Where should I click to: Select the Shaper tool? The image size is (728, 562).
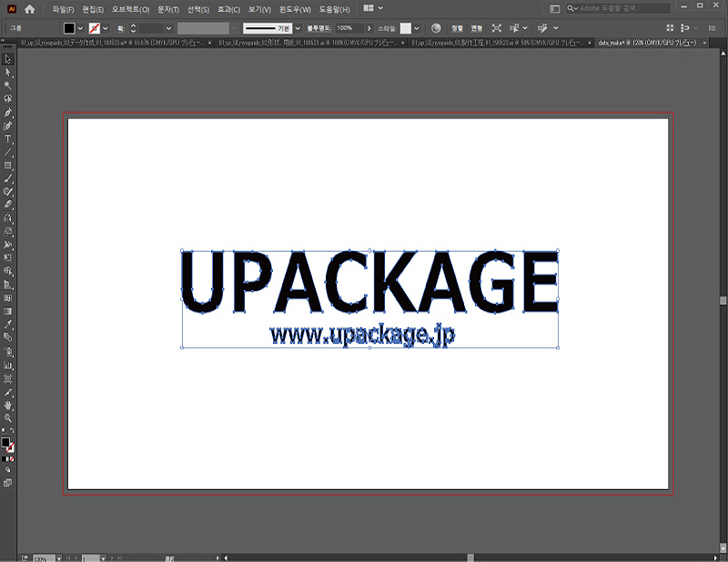tap(7, 191)
